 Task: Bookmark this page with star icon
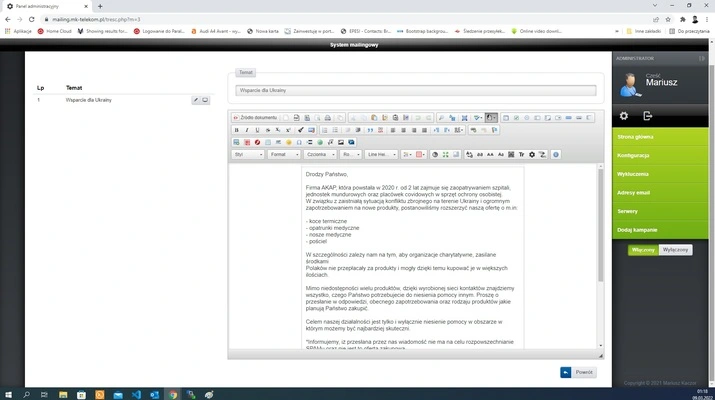[x=668, y=20]
